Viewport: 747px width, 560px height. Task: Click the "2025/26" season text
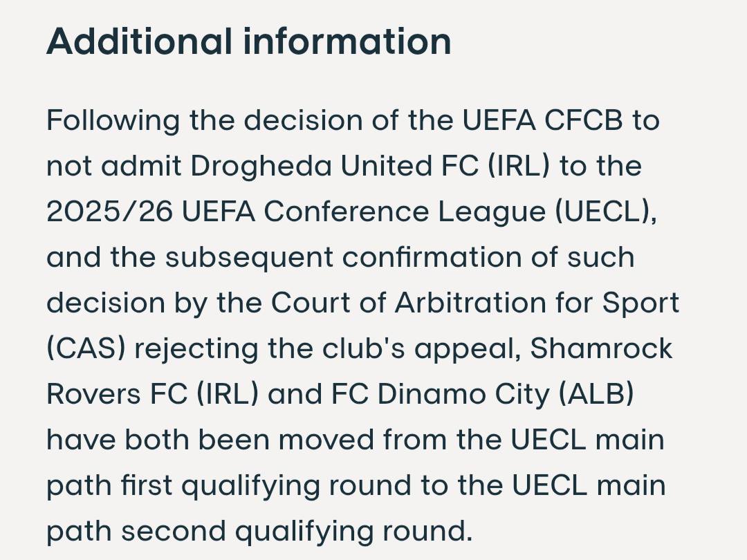click(109, 212)
